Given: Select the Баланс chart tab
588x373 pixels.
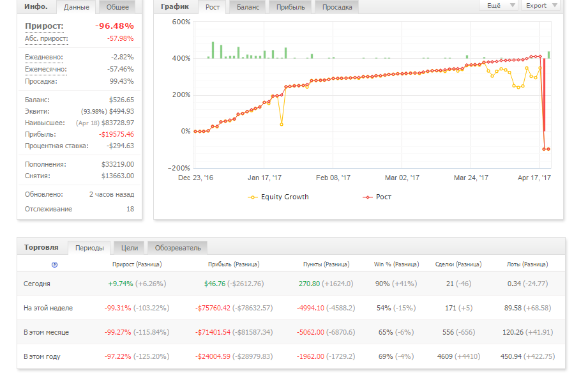Looking at the screenshot, I should [x=248, y=7].
